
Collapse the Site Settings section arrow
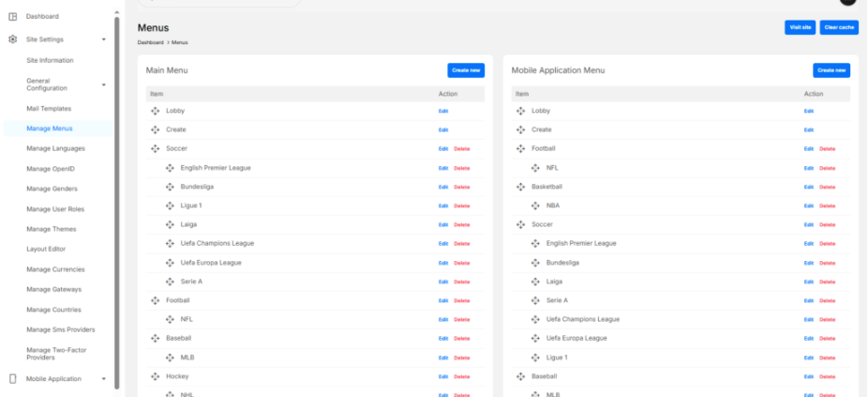[103, 39]
